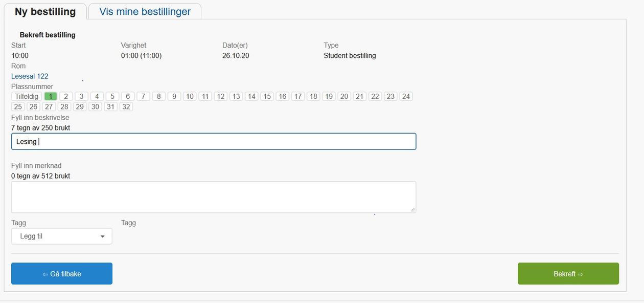This screenshot has width=644, height=303.
Task: Select seat number 20
Action: pyautogui.click(x=344, y=96)
